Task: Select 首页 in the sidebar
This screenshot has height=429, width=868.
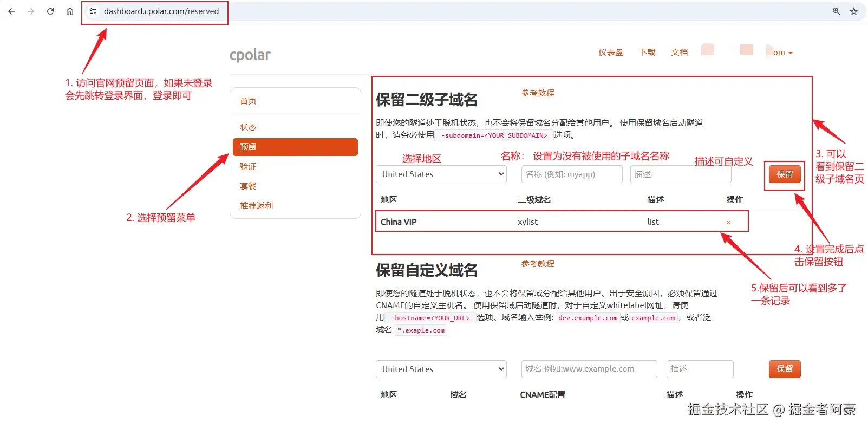Action: coord(248,101)
